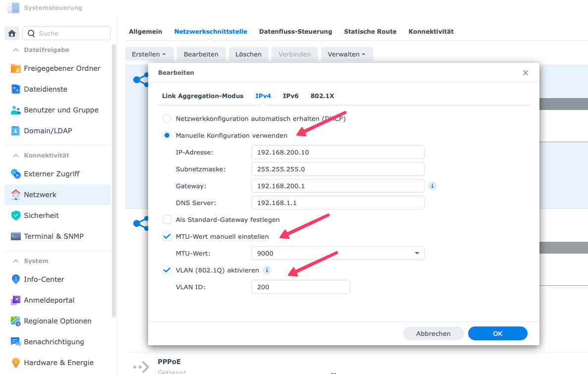
Task: Click the VLAN ID input field
Action: point(300,287)
